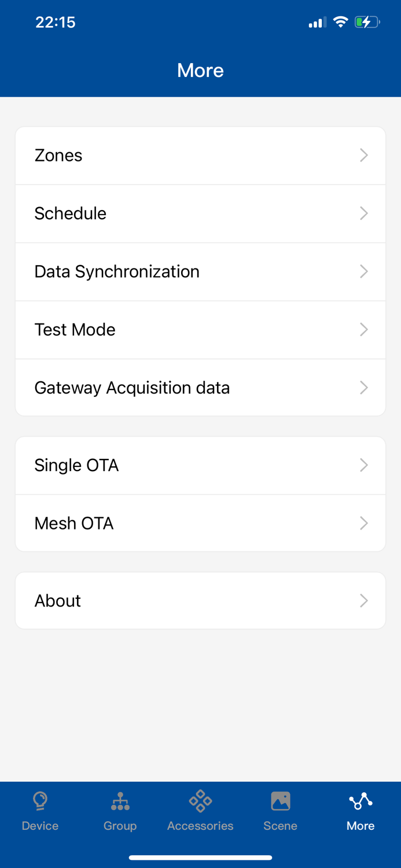Tap the battery charging icon
Image resolution: width=401 pixels, height=868 pixels.
tap(367, 23)
